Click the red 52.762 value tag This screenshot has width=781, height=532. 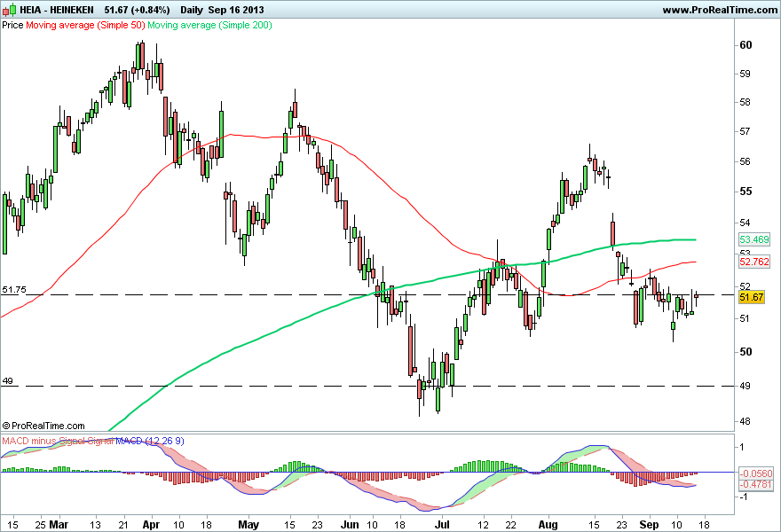754,262
